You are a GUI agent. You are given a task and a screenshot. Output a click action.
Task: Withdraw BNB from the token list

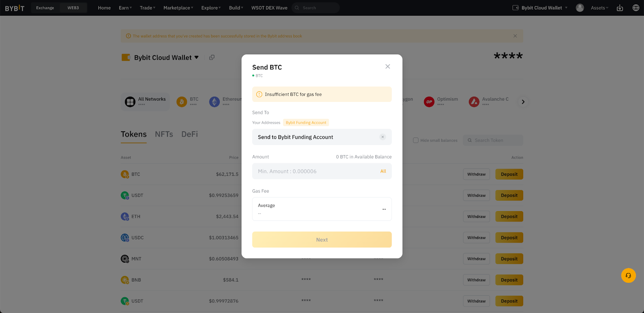(x=477, y=280)
